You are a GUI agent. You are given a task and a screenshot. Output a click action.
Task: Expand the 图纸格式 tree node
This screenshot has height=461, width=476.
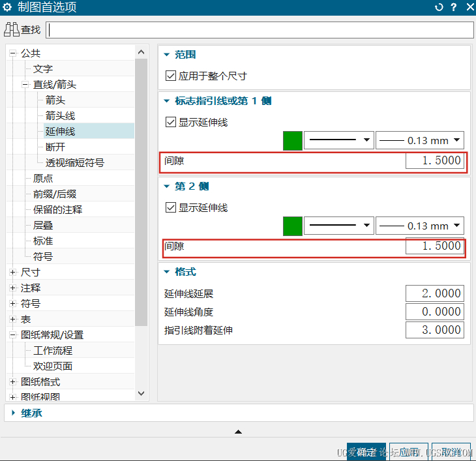[x=13, y=382]
